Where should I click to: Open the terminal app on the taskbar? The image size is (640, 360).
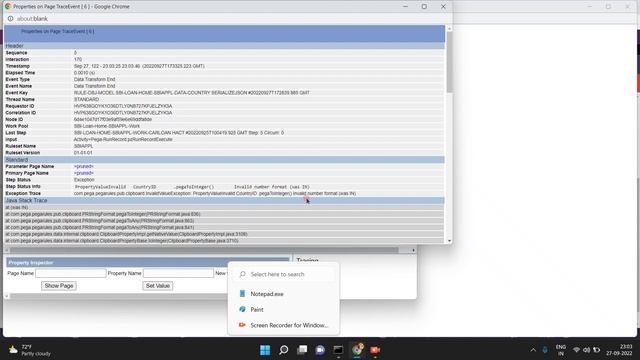338,350
